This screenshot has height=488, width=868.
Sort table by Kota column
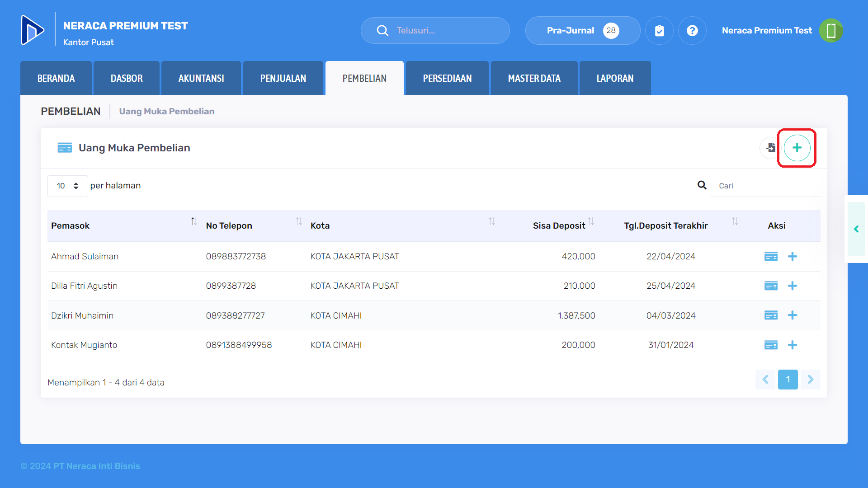coord(491,221)
